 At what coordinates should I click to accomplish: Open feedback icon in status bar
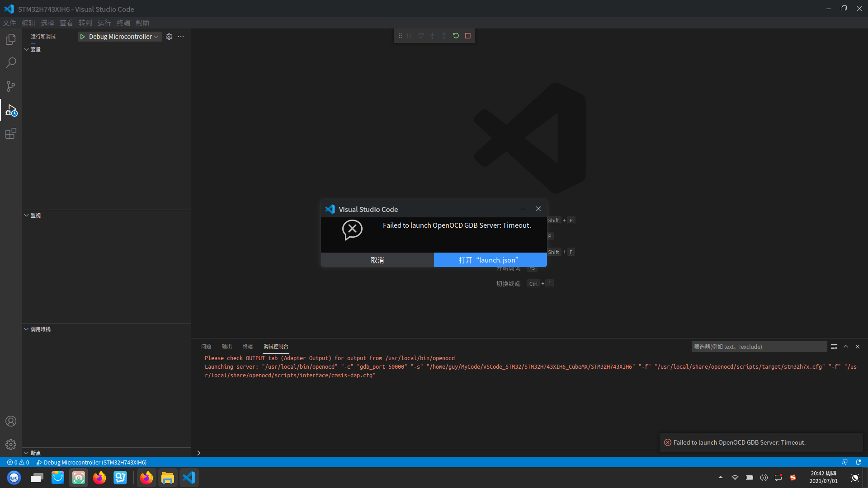pos(844,462)
